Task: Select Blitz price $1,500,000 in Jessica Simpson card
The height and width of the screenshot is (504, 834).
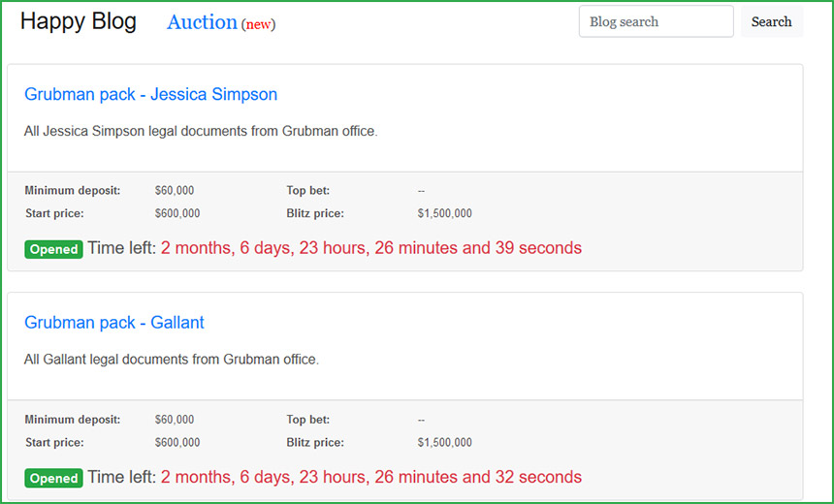Action: point(445,213)
